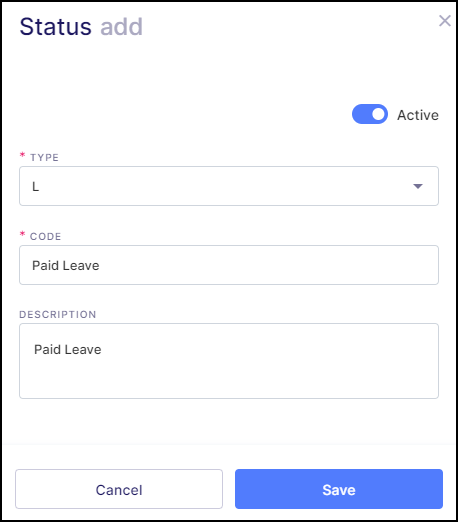Click the Active label text
458x522 pixels.
[418, 115]
